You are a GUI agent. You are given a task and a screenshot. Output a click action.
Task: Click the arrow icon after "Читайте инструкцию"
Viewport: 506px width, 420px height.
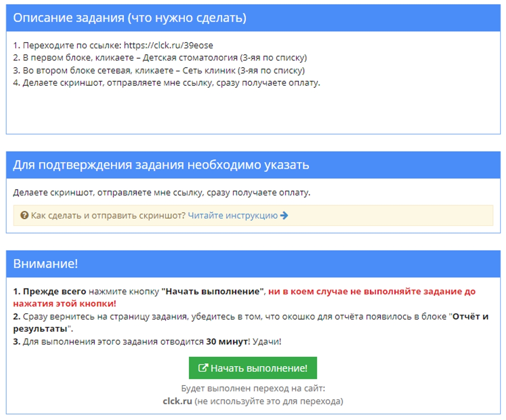pos(284,215)
